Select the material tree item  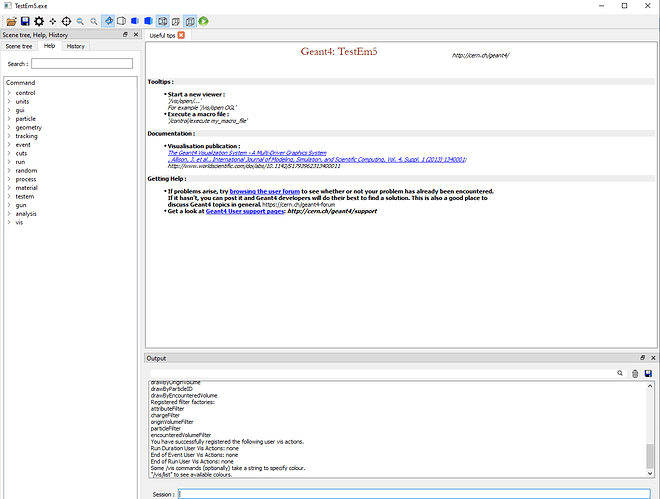27,188
